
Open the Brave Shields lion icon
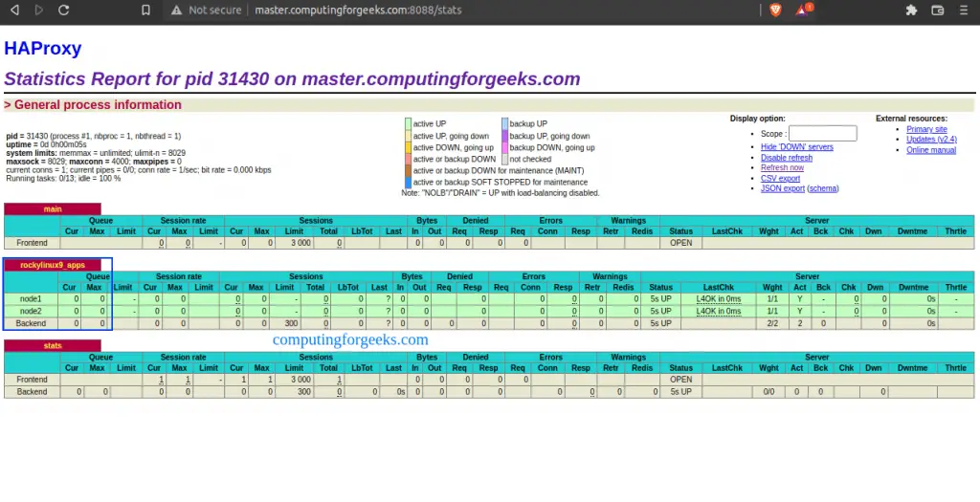click(x=775, y=10)
